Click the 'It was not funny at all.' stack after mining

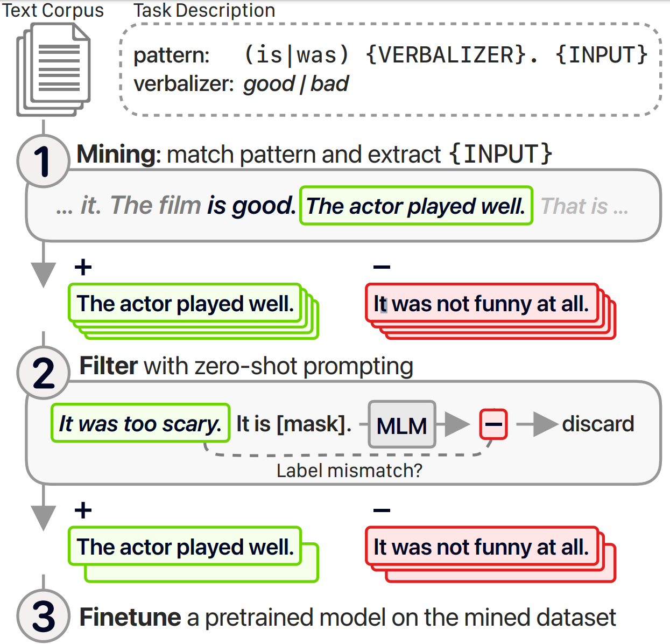pos(490,311)
